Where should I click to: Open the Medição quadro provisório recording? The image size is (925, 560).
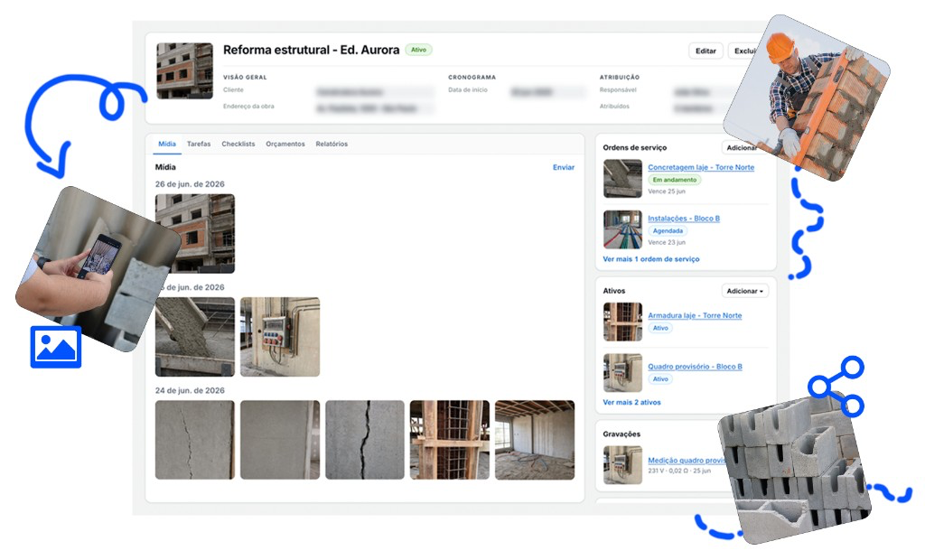coord(687,461)
